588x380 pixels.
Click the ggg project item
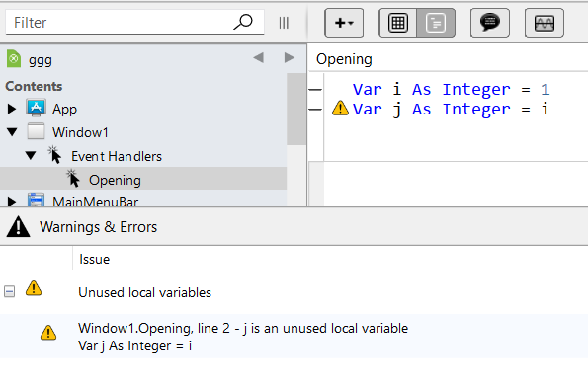click(x=41, y=59)
